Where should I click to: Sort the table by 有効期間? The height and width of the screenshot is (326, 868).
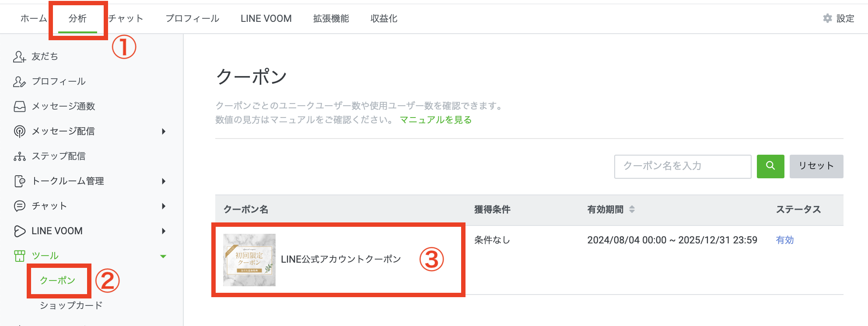pos(632,210)
